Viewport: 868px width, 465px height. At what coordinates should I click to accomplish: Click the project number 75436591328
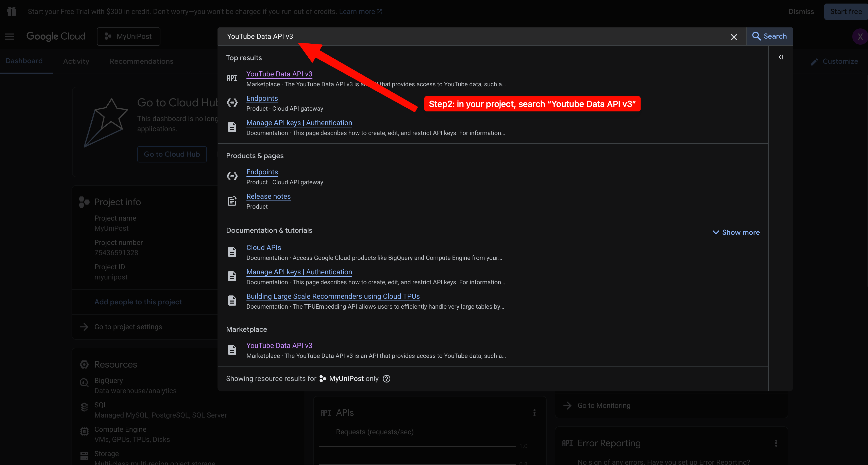coord(116,253)
